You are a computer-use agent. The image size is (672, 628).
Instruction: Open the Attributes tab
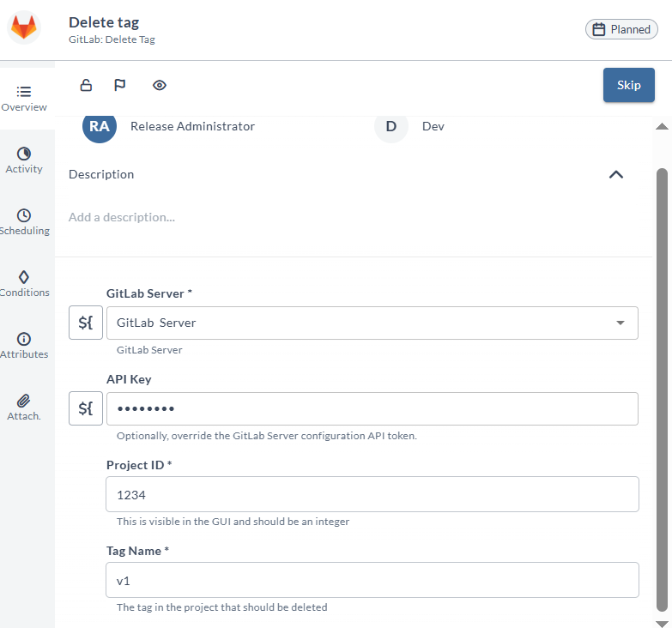pyautogui.click(x=24, y=346)
